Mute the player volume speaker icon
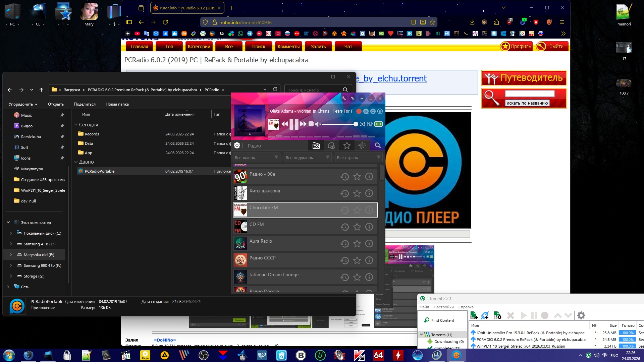 point(318,124)
